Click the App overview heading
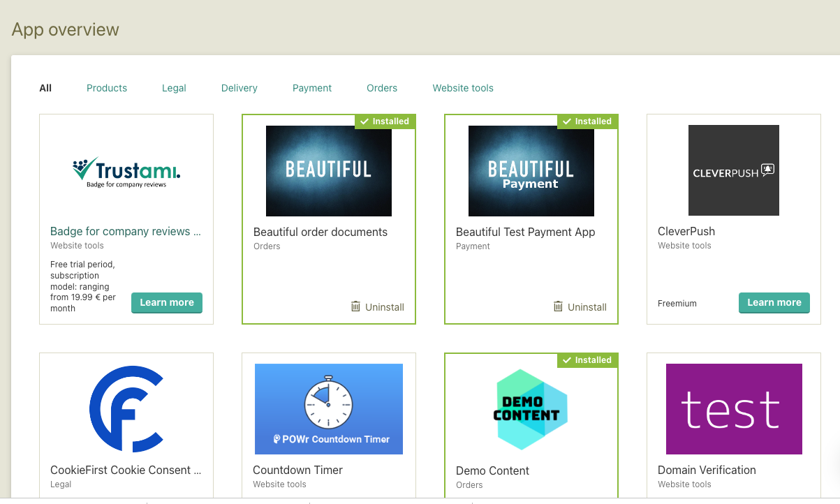 click(x=66, y=30)
